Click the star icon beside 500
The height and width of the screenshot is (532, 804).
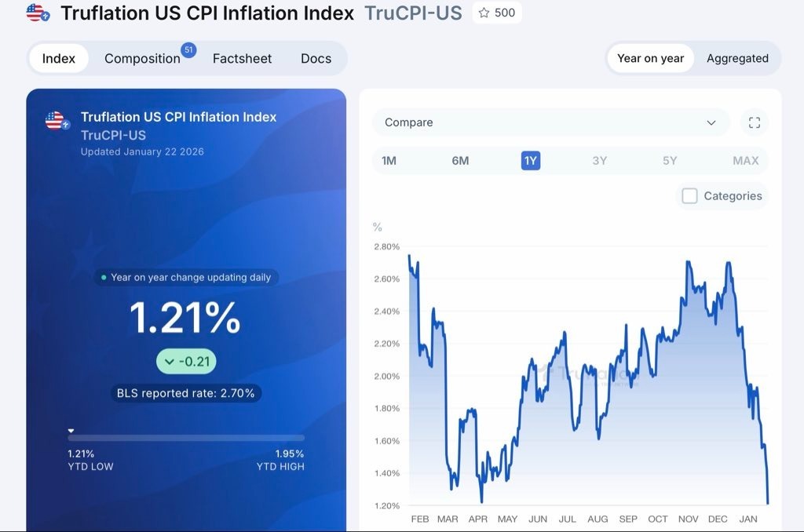click(484, 13)
